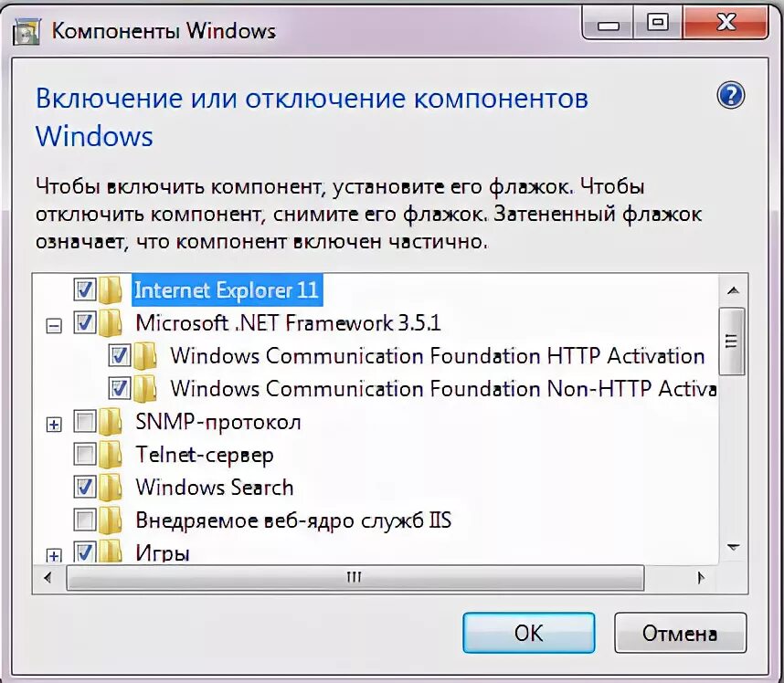Image resolution: width=784 pixels, height=683 pixels.
Task: Enable the Telnet-сервер checkbox
Action: [x=84, y=455]
